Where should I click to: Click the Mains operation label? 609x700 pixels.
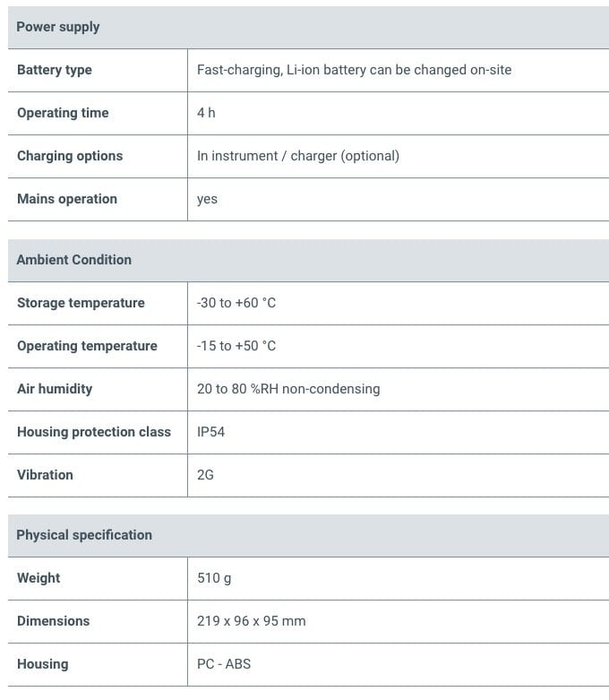coord(67,199)
